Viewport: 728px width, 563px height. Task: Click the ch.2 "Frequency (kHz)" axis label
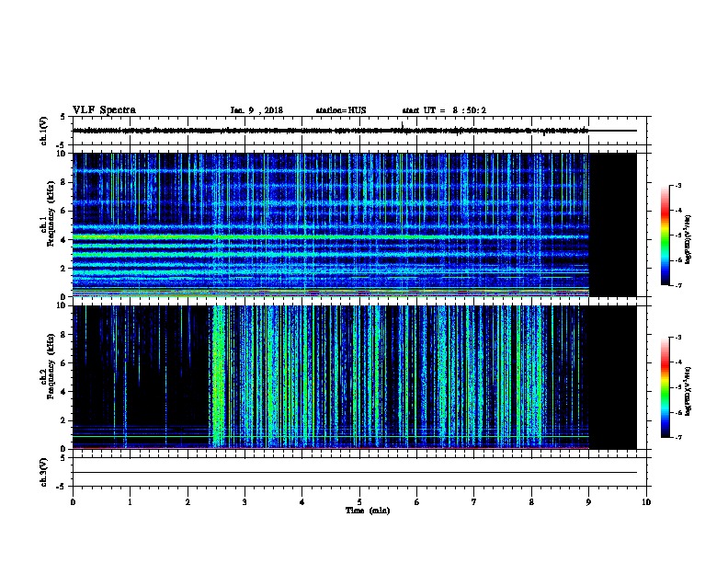[x=51, y=366]
